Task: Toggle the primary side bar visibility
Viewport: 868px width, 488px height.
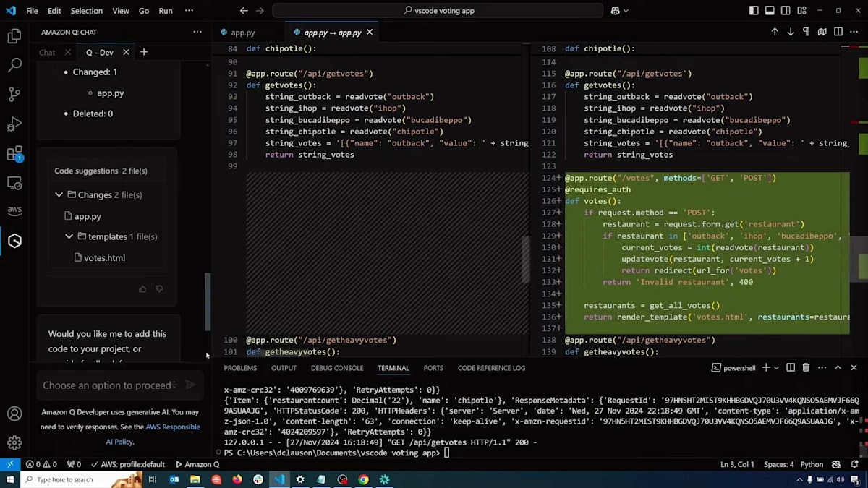Action: coord(754,11)
